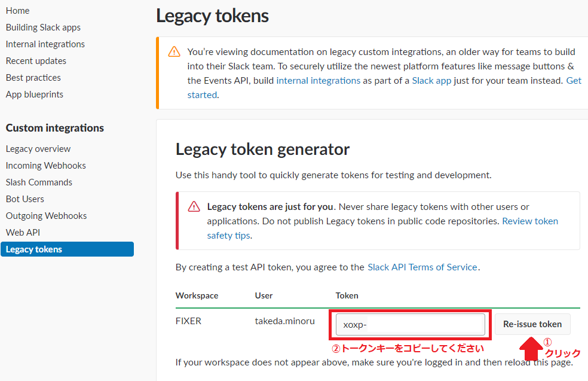
Task: Click the Re-issue token button
Action: click(x=532, y=324)
